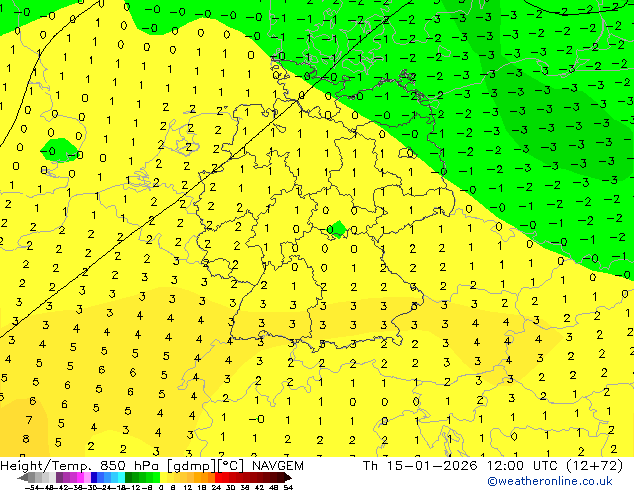Image resolution: width=634 pixels, height=490 pixels.
Task: Click the '54' legend scale label
Action: click(x=287, y=487)
